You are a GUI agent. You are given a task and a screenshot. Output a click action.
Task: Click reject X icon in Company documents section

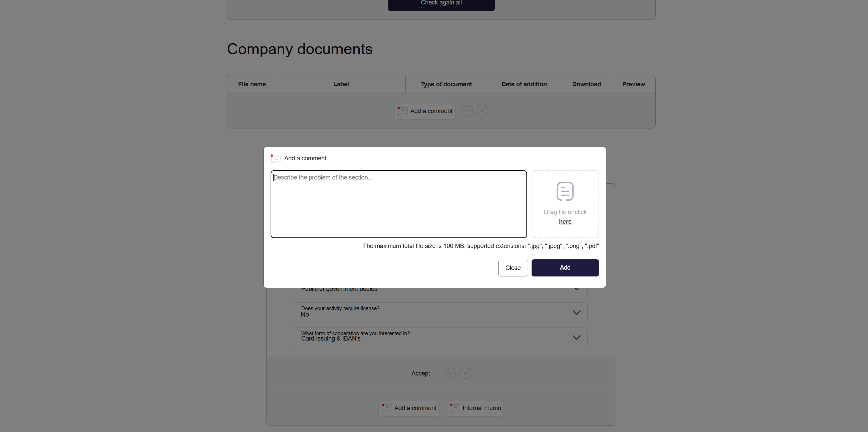(x=482, y=111)
